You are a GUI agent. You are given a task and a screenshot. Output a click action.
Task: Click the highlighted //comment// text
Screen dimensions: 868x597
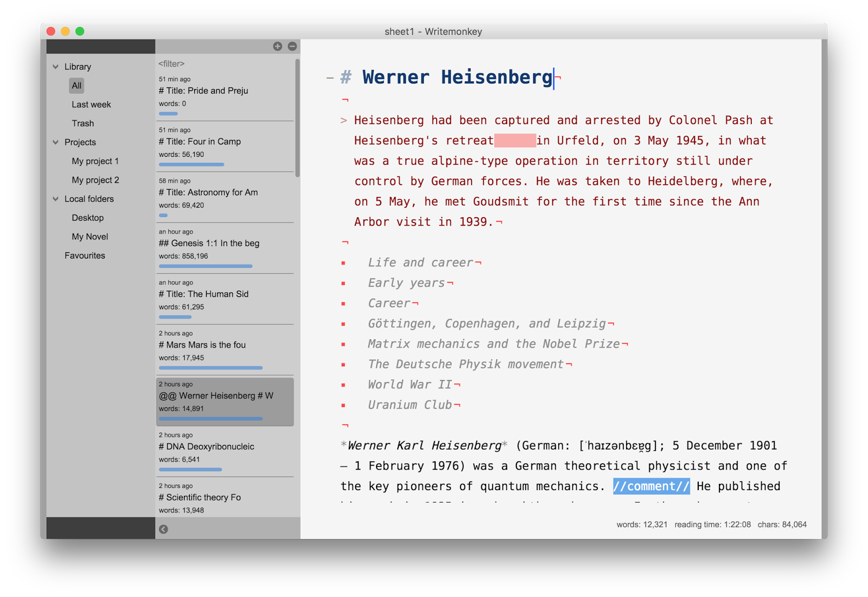[651, 486]
